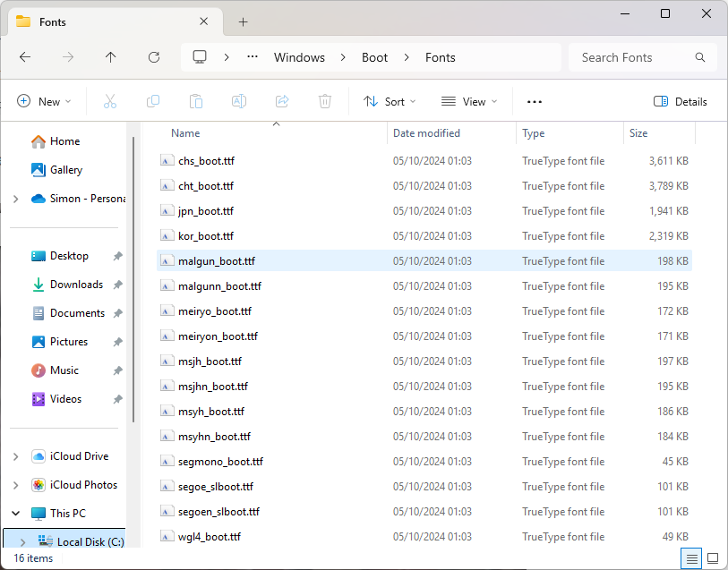Add a new tab with plus
The image size is (728, 570).
[x=243, y=21]
